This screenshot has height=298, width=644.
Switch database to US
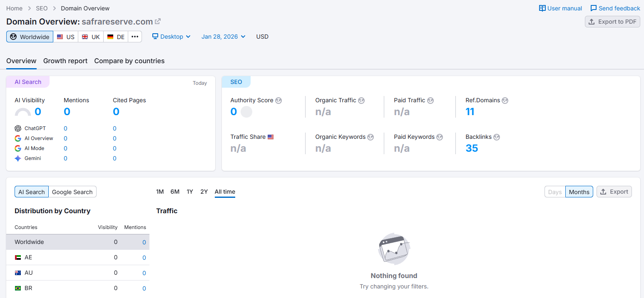pyautogui.click(x=66, y=37)
